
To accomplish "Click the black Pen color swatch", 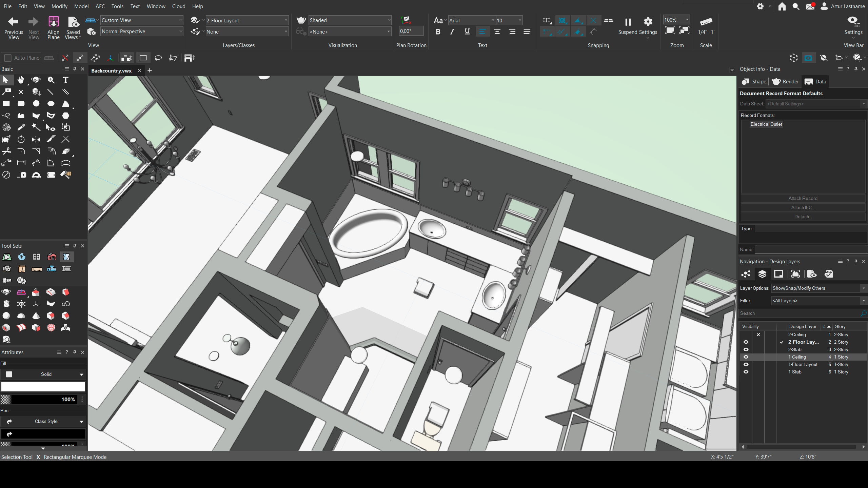I will 43,434.
